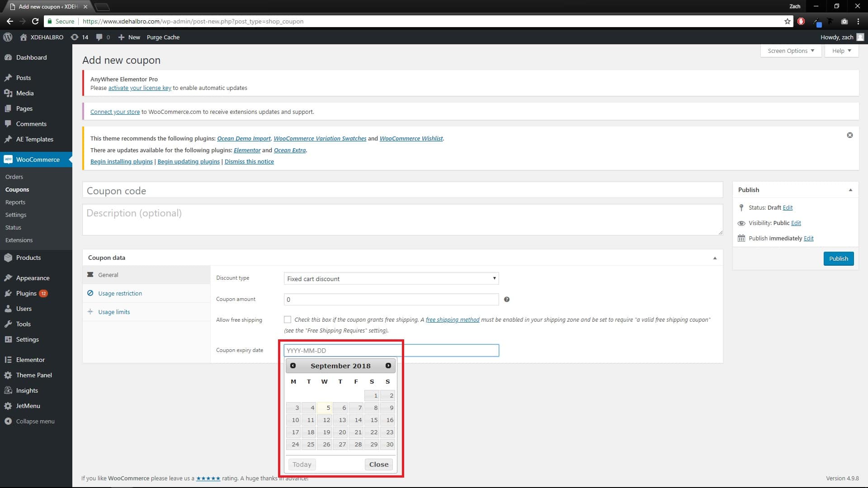Open the Discount type dropdown
Viewport: 868px width, 488px height.
click(391, 278)
